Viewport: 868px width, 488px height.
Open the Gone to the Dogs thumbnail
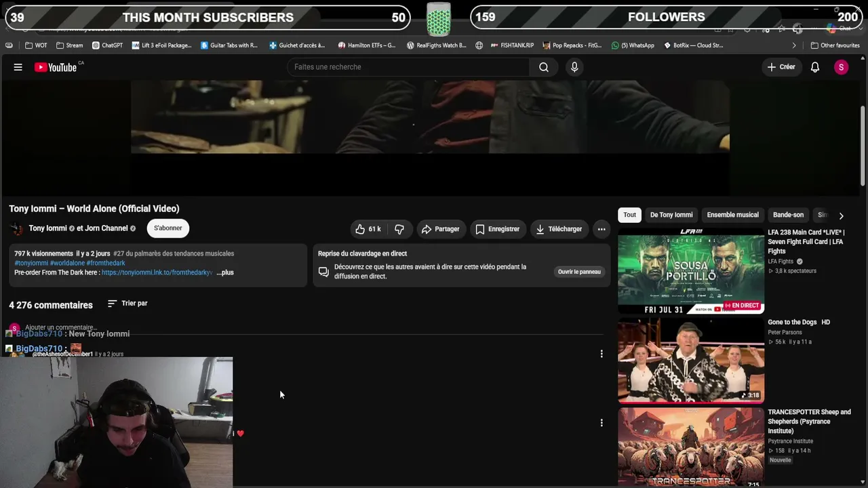(x=691, y=361)
